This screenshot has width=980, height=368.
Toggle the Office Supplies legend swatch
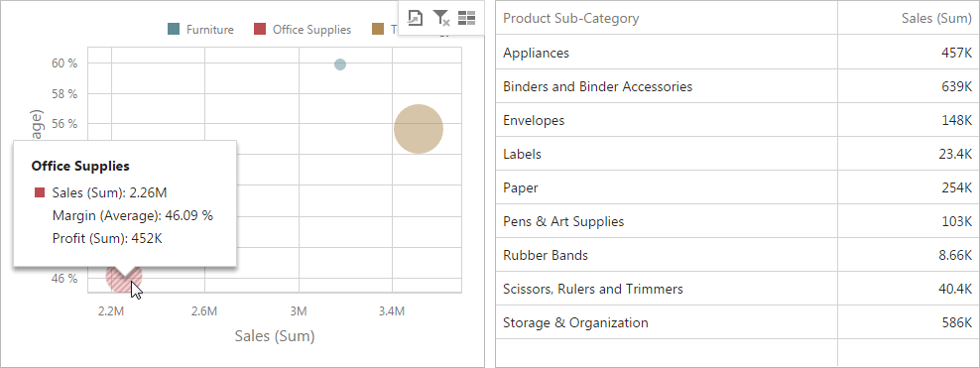click(260, 30)
